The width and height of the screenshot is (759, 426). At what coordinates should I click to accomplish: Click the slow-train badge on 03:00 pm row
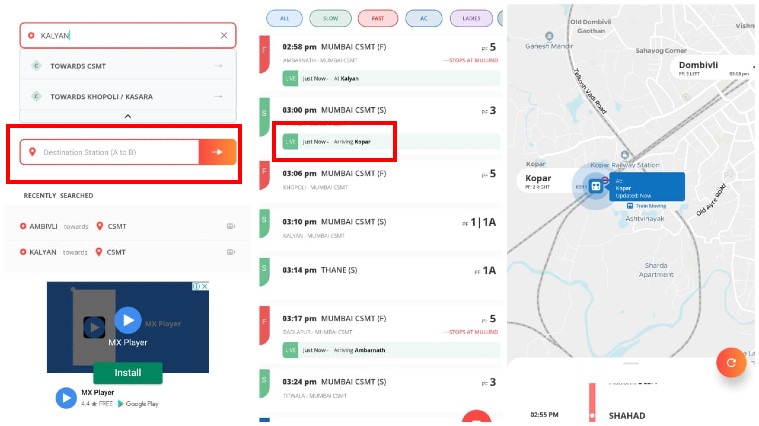coord(264,117)
